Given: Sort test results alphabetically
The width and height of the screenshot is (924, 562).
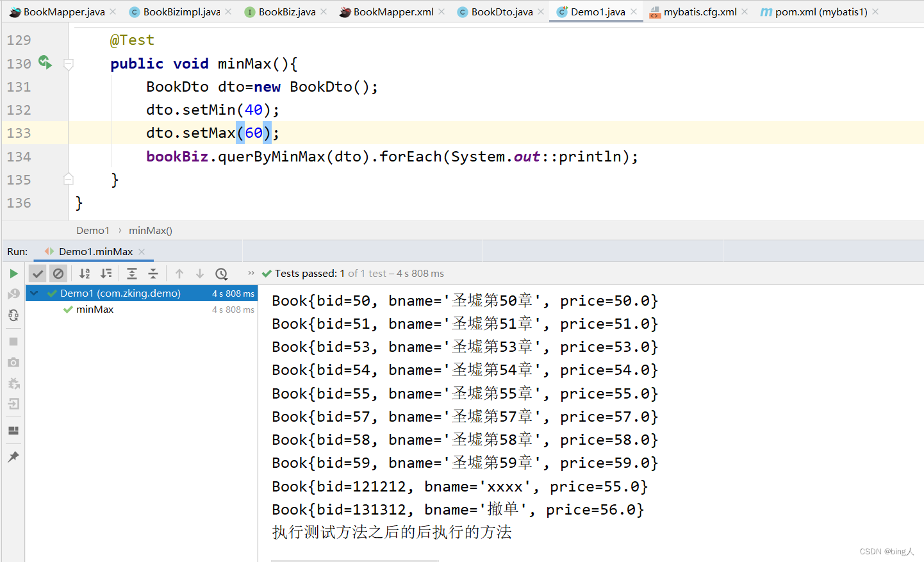Looking at the screenshot, I should pyautogui.click(x=85, y=274).
